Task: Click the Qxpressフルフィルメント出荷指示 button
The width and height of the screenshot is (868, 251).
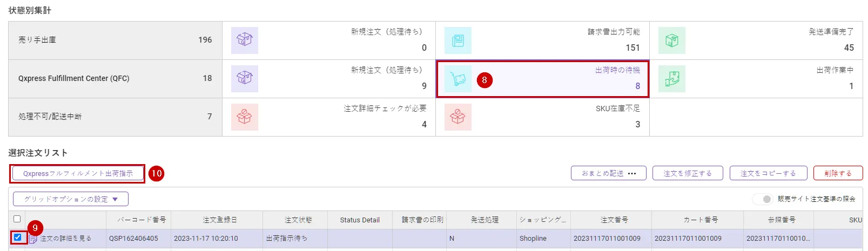Action: click(x=78, y=173)
